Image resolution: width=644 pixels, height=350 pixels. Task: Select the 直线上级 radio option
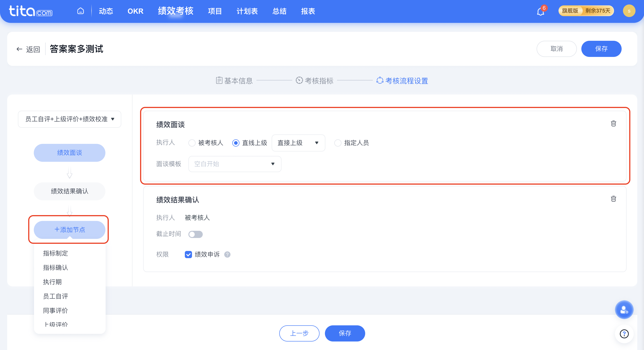[236, 143]
